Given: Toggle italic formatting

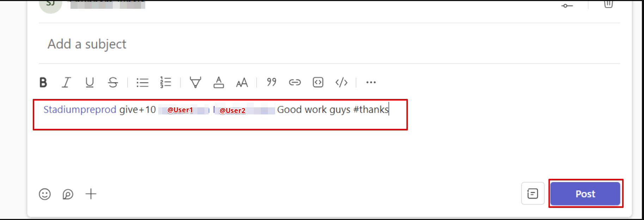Looking at the screenshot, I should point(66,82).
